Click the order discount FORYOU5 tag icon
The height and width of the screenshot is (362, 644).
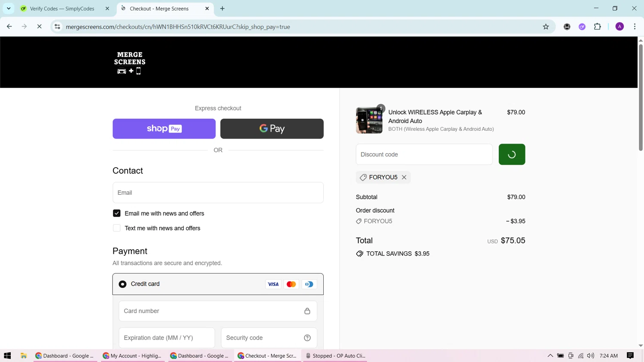coord(359,221)
